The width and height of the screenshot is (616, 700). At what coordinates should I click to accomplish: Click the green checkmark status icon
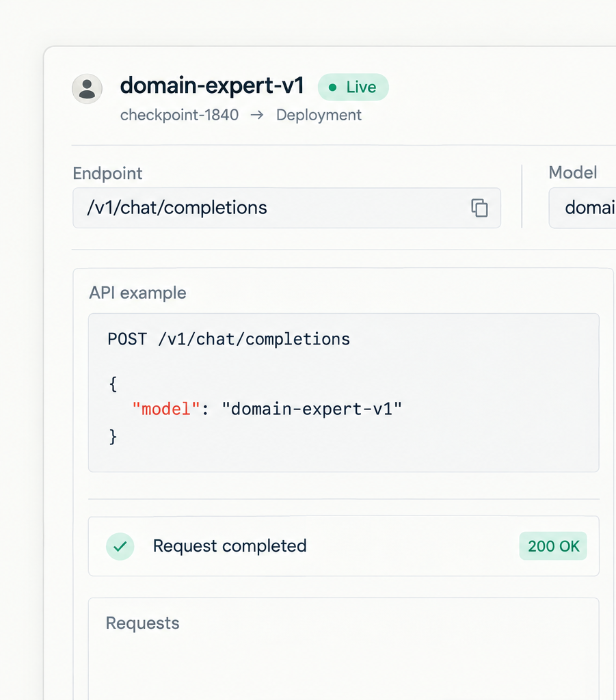tap(120, 546)
